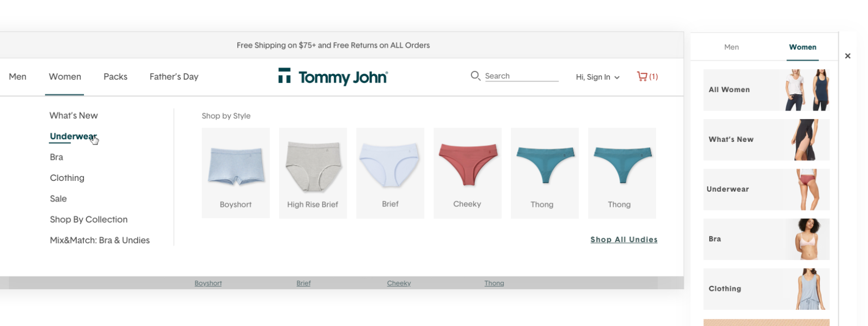Viewport: 868px width, 326px height.
Task: Open Shop By Collection link
Action: point(89,219)
